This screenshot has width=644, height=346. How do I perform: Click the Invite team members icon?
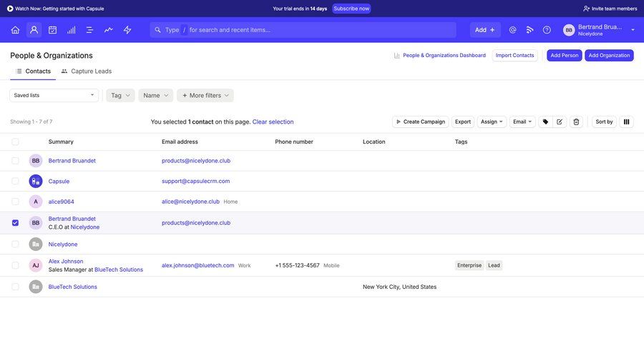coord(586,9)
